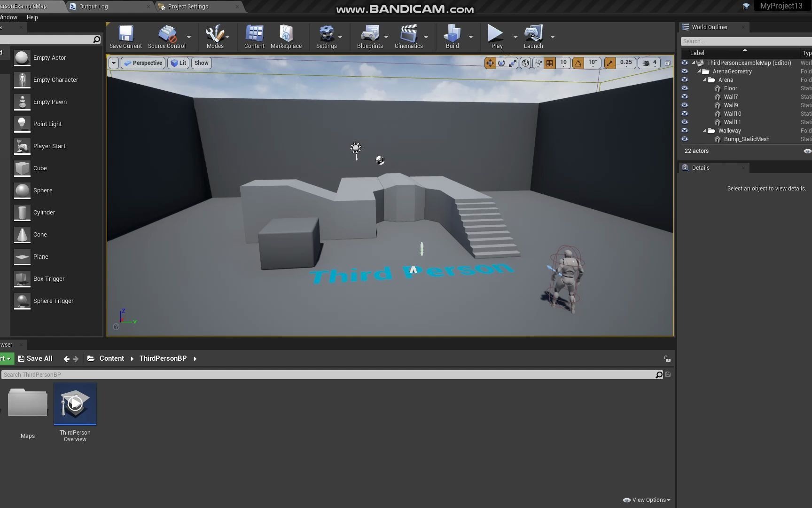Hide the Floor actor with its eye toggle
This screenshot has width=812, height=508.
pyautogui.click(x=685, y=88)
